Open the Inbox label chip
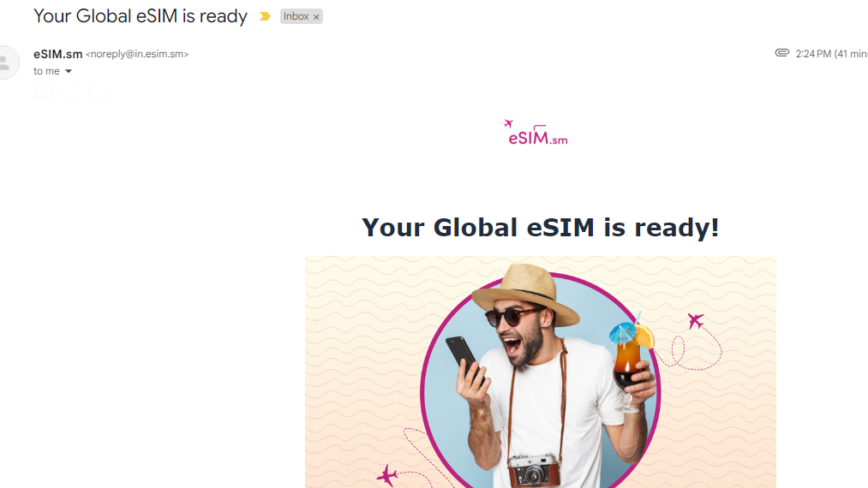 (296, 16)
